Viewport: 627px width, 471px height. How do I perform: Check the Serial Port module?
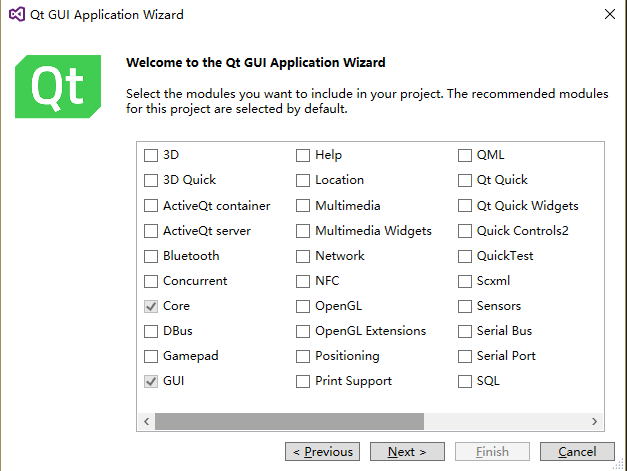point(465,356)
